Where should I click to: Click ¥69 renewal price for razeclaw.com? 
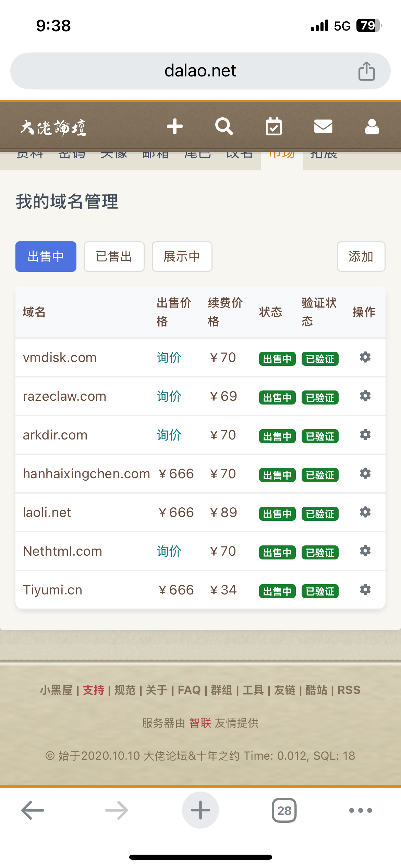tap(223, 396)
